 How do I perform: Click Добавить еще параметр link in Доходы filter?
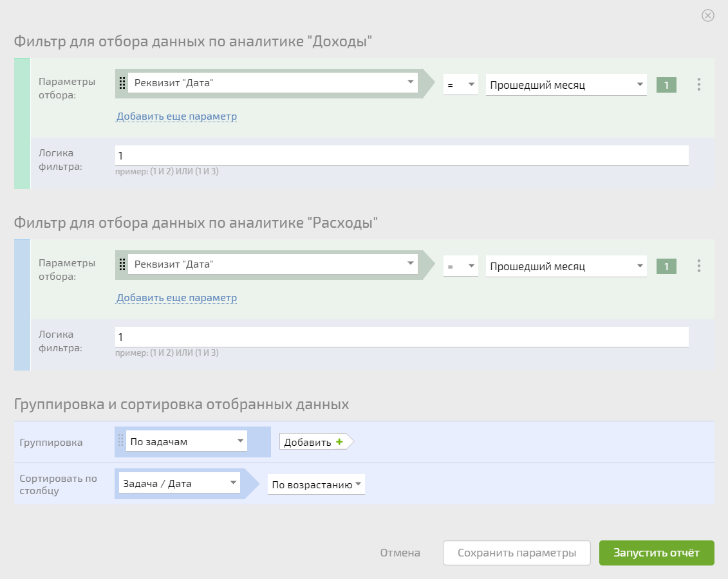pyautogui.click(x=176, y=116)
